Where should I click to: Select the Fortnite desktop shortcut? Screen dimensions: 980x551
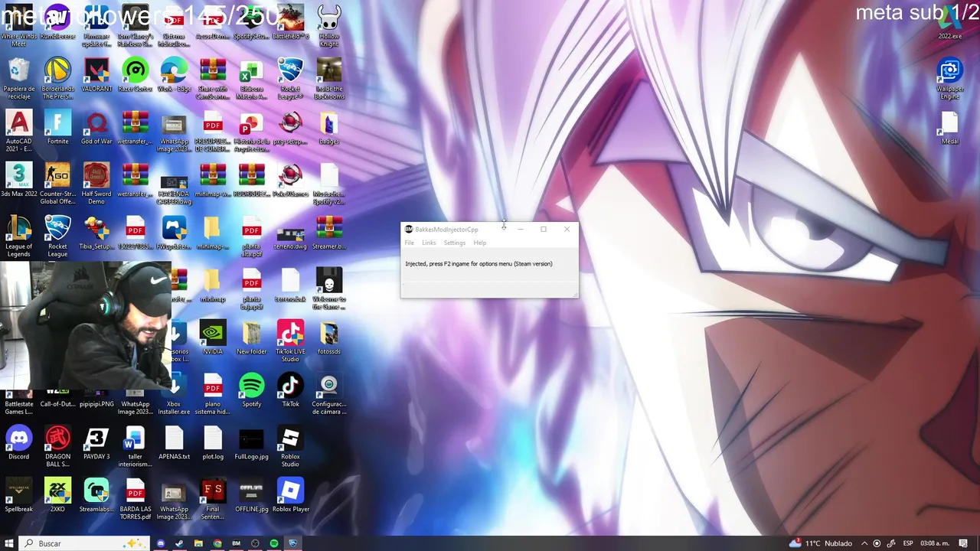pyautogui.click(x=57, y=127)
